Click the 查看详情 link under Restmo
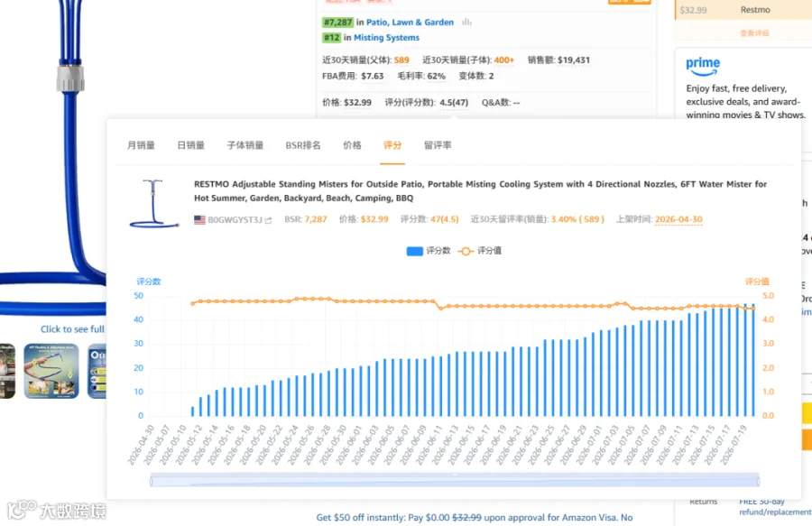The height and width of the screenshot is (526, 812). pos(754,33)
